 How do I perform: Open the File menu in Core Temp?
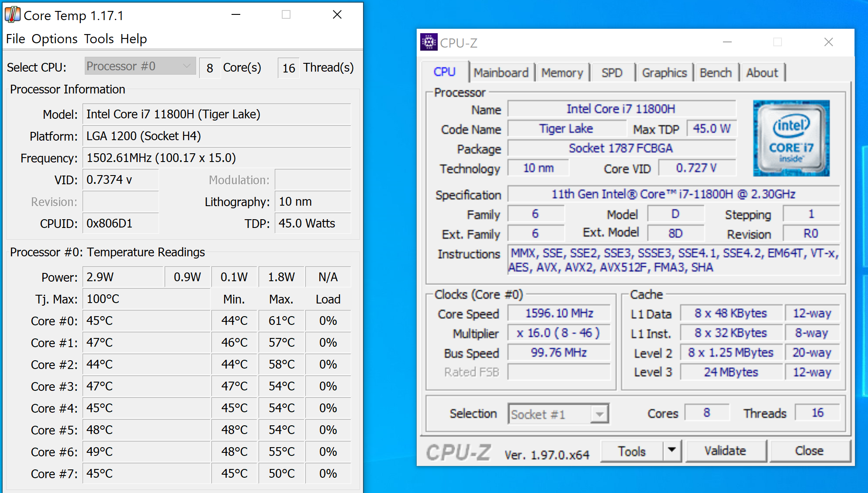pyautogui.click(x=15, y=39)
